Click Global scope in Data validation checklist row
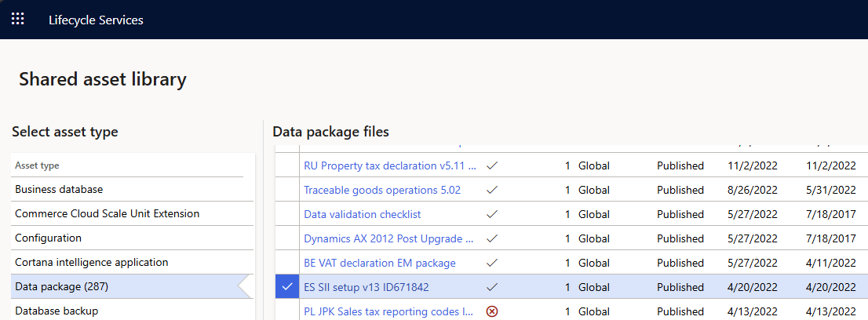Viewport: 868px width, 320px height. (594, 214)
